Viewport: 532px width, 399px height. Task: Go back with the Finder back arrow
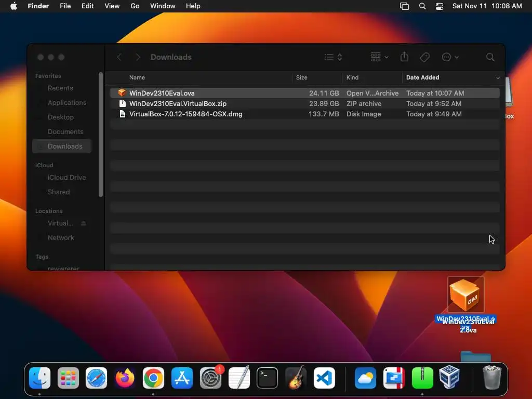pos(119,57)
